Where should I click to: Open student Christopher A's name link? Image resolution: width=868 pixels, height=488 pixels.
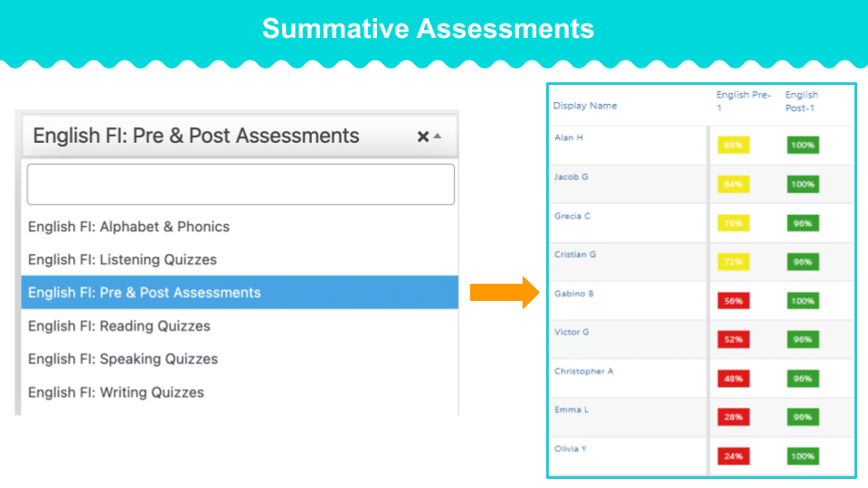[583, 371]
